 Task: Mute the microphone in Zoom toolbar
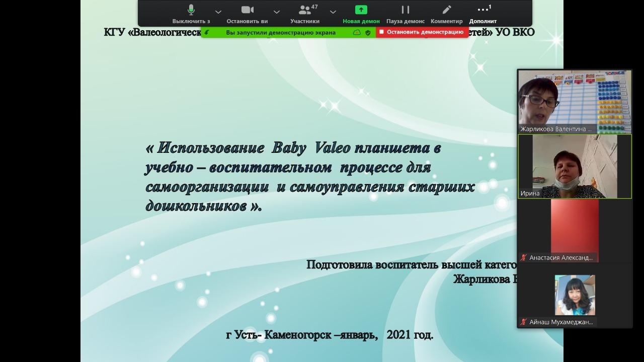(x=191, y=14)
